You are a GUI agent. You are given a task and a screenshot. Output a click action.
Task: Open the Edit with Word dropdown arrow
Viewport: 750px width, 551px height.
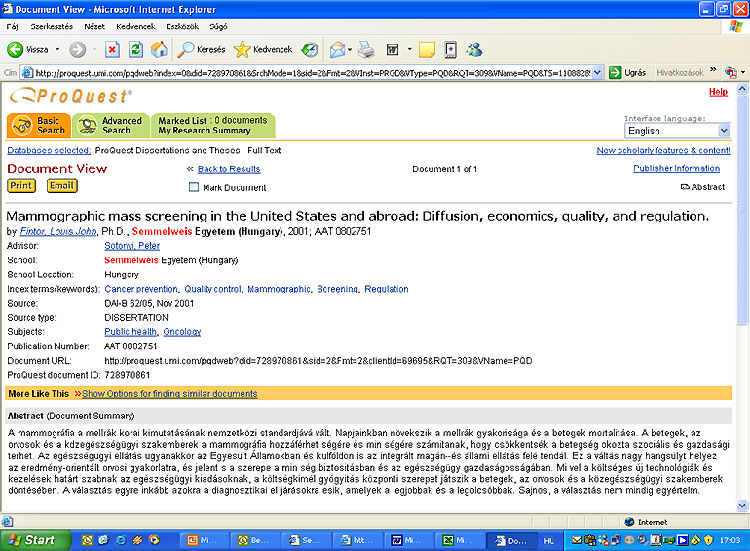(x=409, y=49)
